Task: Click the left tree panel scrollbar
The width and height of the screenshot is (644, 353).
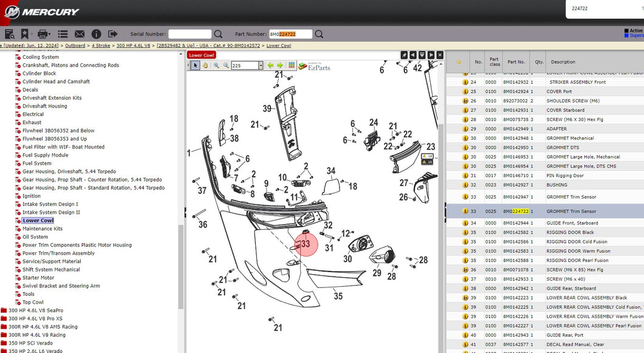Action: (x=180, y=267)
